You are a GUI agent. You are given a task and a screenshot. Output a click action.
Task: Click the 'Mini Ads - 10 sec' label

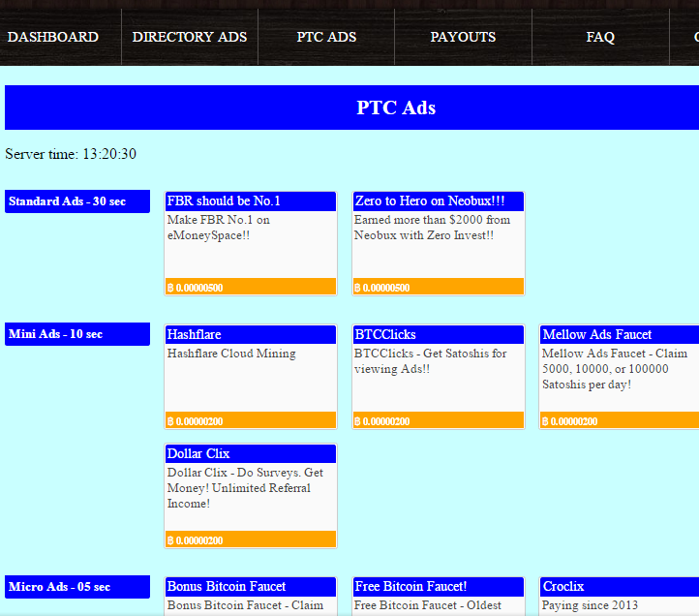tap(77, 334)
